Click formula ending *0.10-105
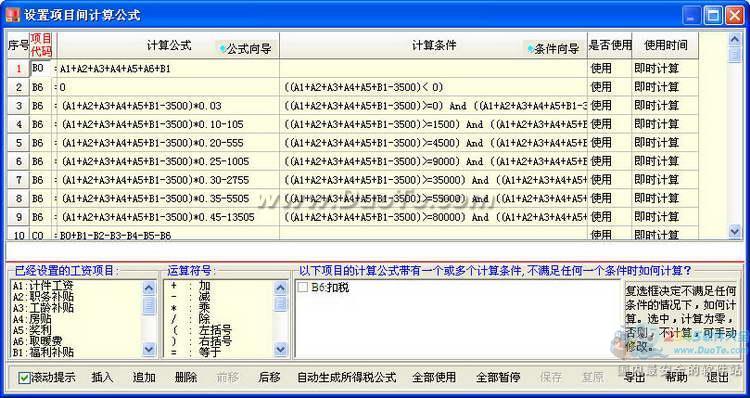The image size is (750, 398). click(153, 124)
